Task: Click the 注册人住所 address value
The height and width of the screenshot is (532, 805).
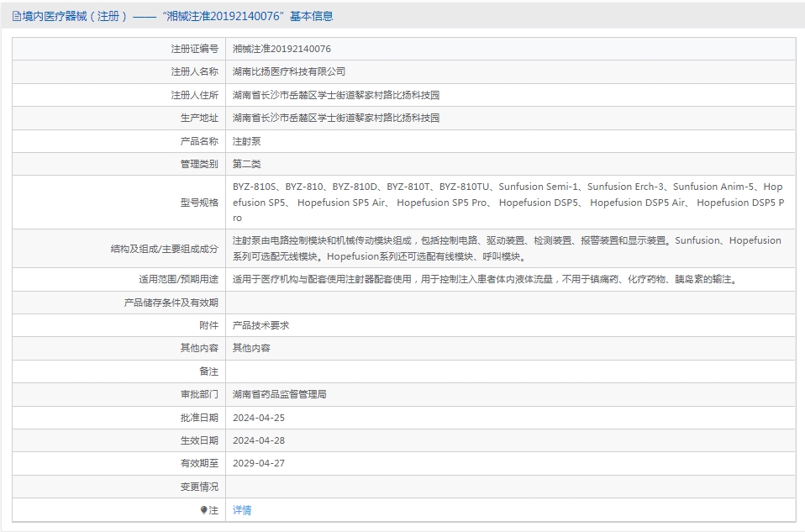Action: pyautogui.click(x=336, y=95)
